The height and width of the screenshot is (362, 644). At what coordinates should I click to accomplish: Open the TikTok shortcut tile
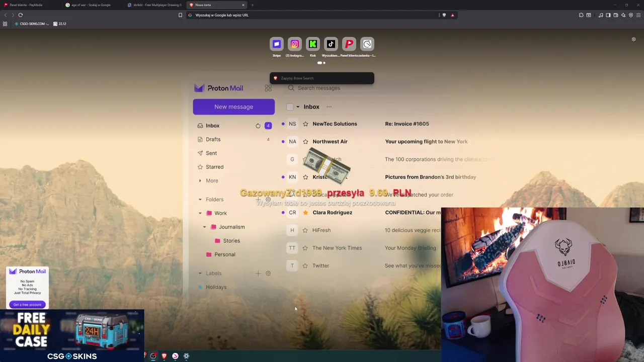331,44
